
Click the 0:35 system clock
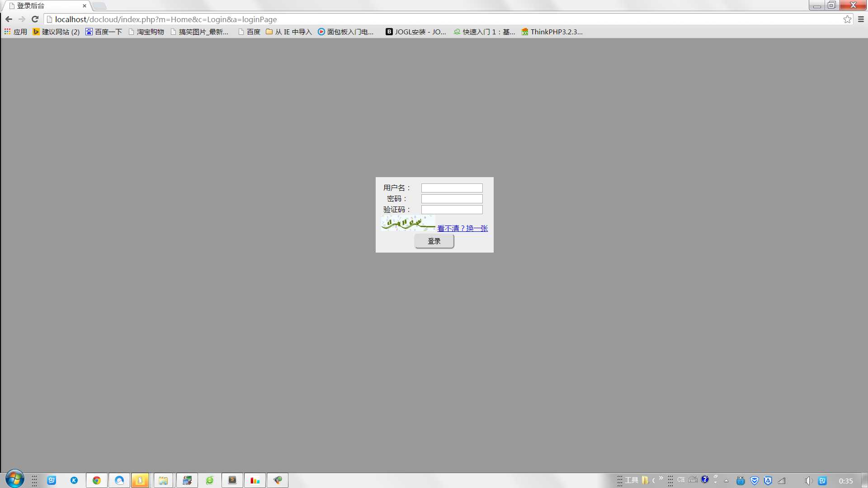(846, 481)
